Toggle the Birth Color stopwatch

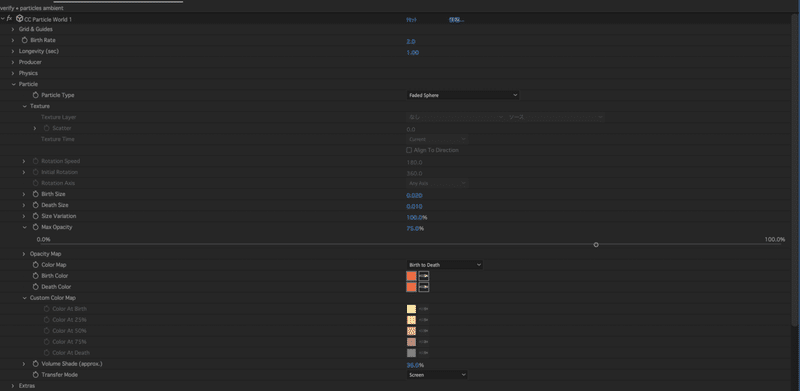pyautogui.click(x=36, y=276)
